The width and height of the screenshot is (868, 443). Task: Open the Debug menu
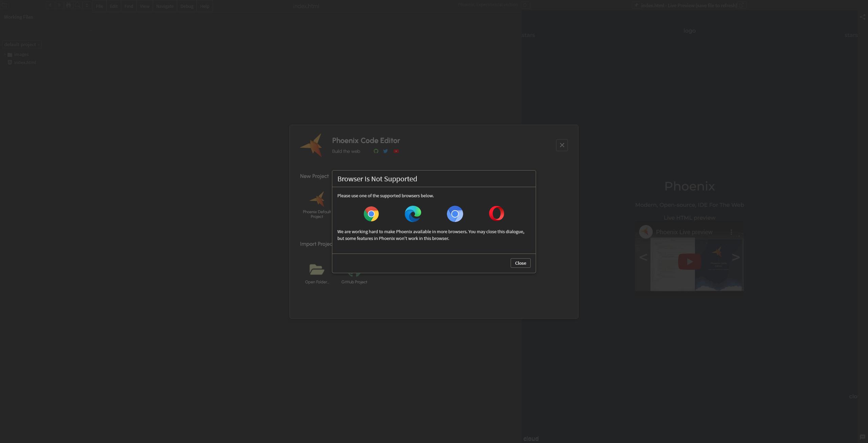186,6
